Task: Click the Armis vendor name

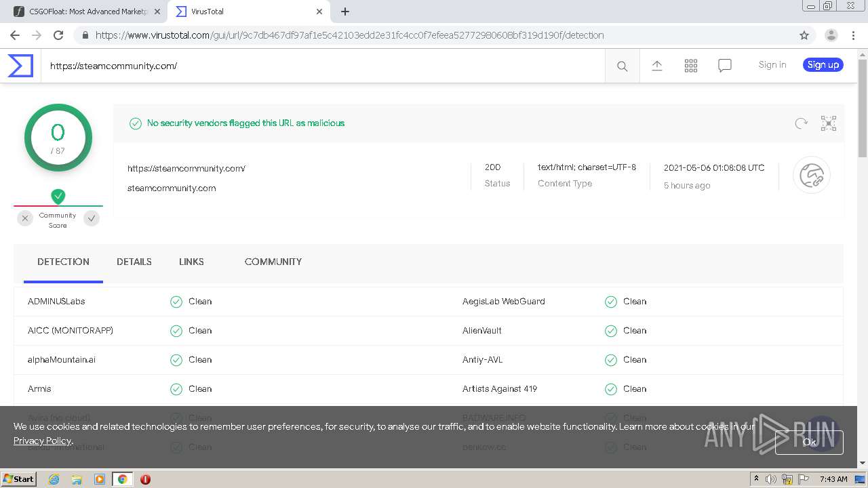Action: 39,389
